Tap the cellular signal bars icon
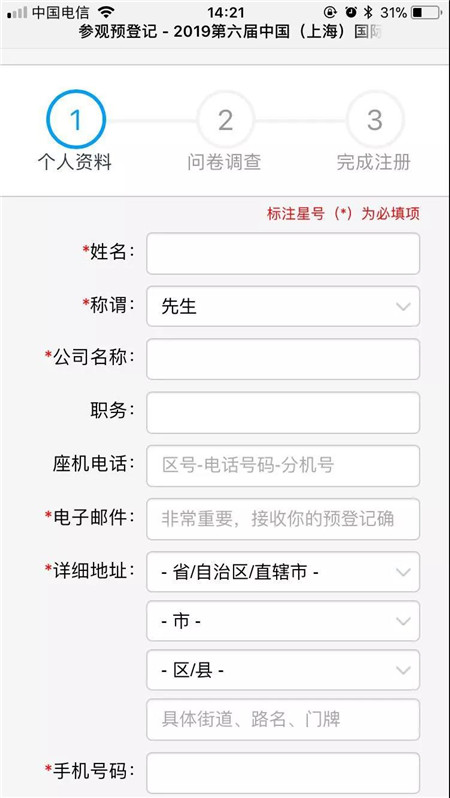 point(17,12)
